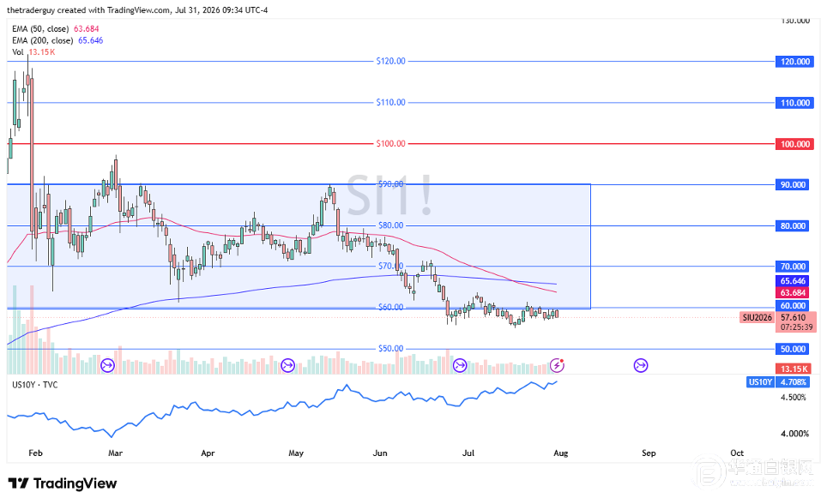Select the red $100.00 horizontal line label
The image size is (827, 504).
pos(391,143)
